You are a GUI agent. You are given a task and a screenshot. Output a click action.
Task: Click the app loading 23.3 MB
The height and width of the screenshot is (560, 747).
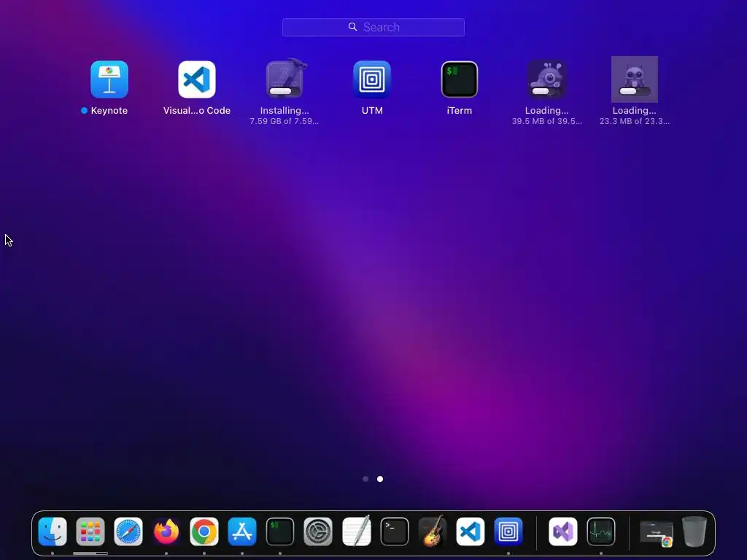pos(635,79)
